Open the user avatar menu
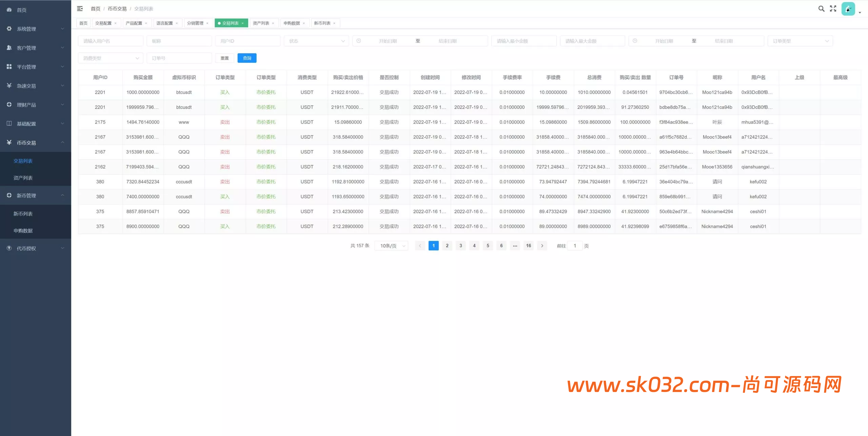This screenshot has height=436, width=868. (848, 9)
